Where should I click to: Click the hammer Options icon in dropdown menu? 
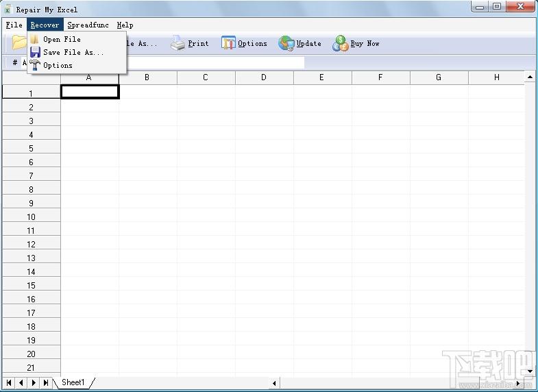click(35, 65)
